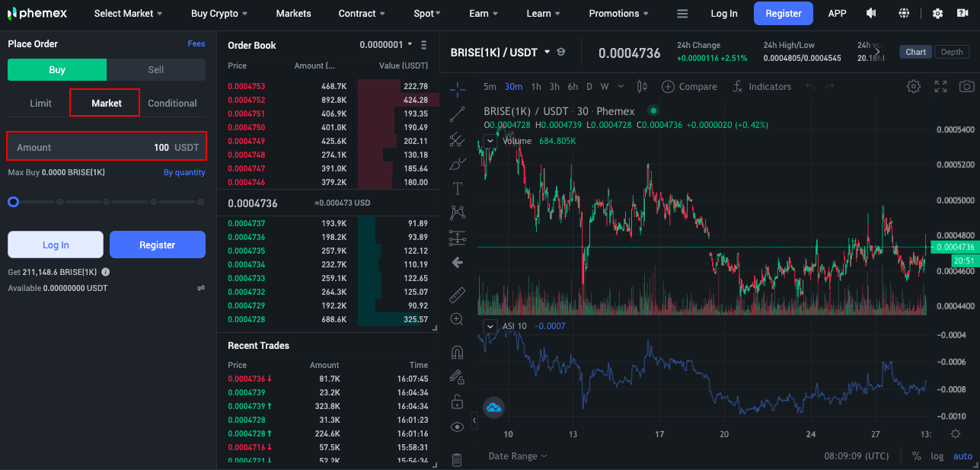This screenshot has width=980, height=470.
Task: Open order book layout options
Action: pyautogui.click(x=424, y=45)
